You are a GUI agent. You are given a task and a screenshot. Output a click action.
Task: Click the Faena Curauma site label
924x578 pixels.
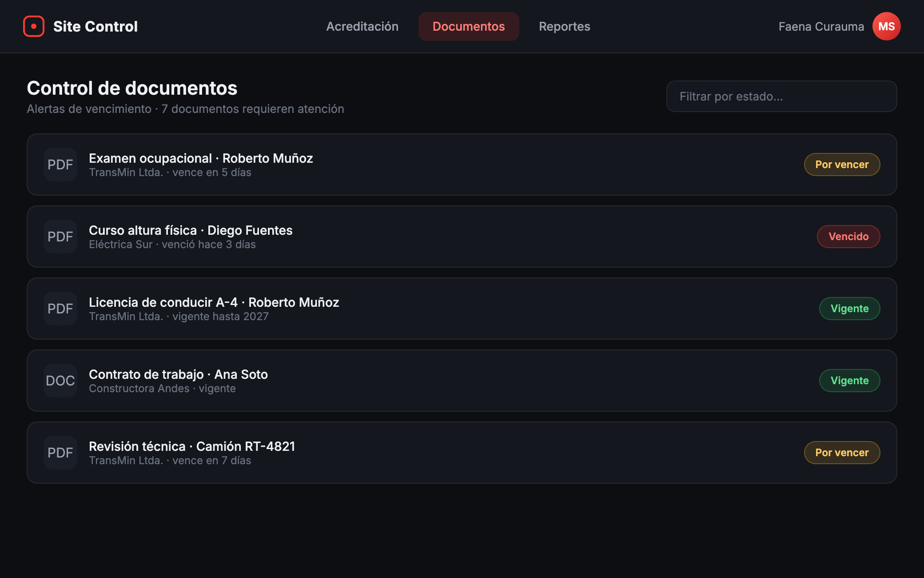coord(821,27)
